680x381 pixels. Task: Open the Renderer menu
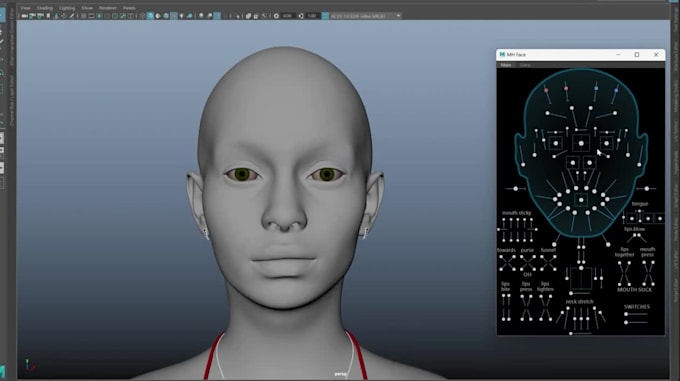tap(107, 8)
